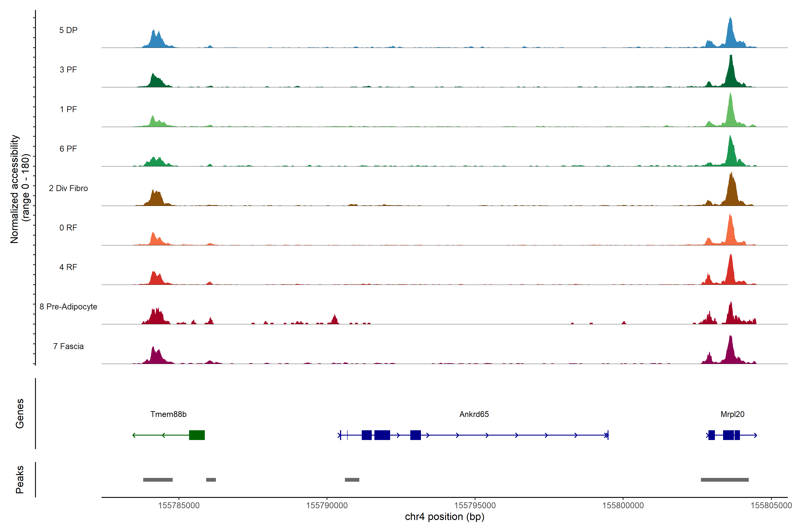
Task: Click the Genes panel label
Action: coord(20,414)
